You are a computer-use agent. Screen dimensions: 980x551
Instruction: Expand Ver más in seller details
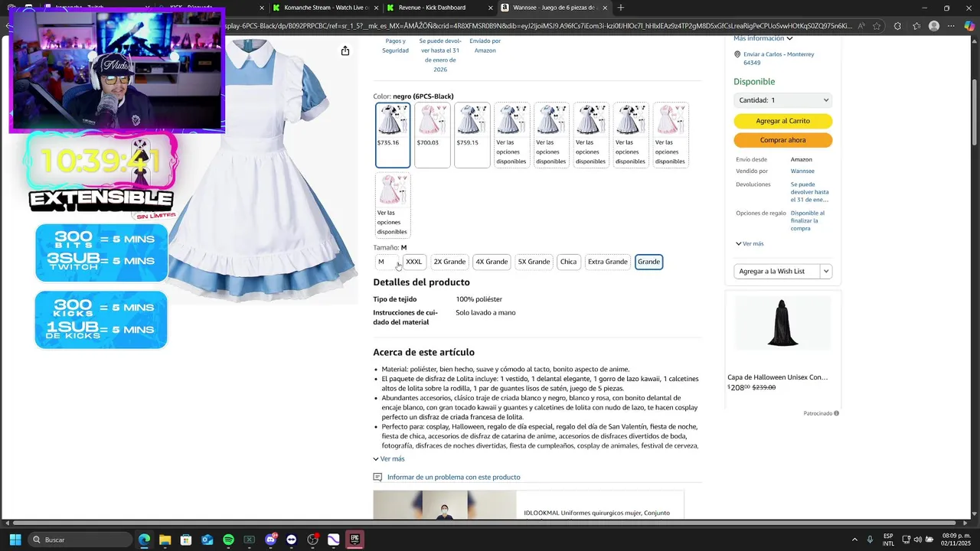pyautogui.click(x=750, y=243)
